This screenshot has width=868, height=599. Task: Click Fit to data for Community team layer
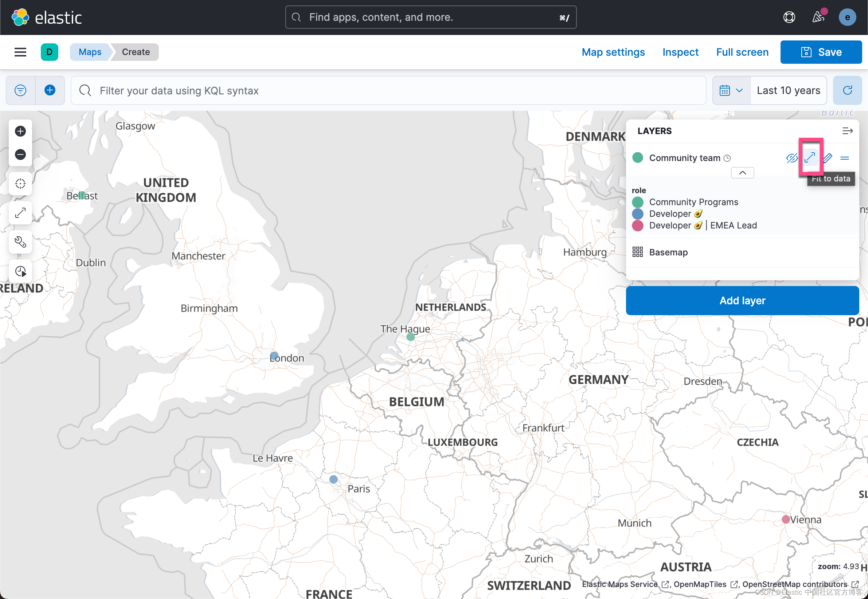810,158
